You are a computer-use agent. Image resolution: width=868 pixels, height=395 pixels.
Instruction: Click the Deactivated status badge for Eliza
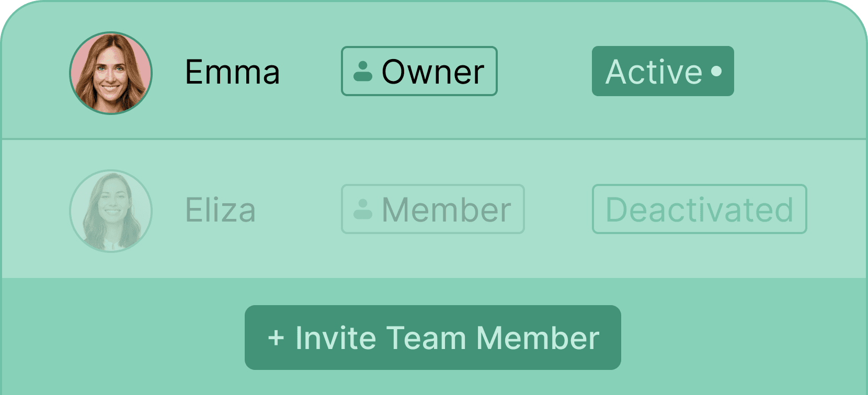(x=699, y=208)
